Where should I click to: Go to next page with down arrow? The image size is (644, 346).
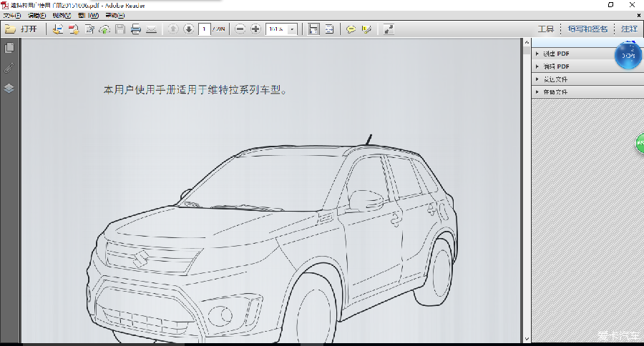pos(188,29)
